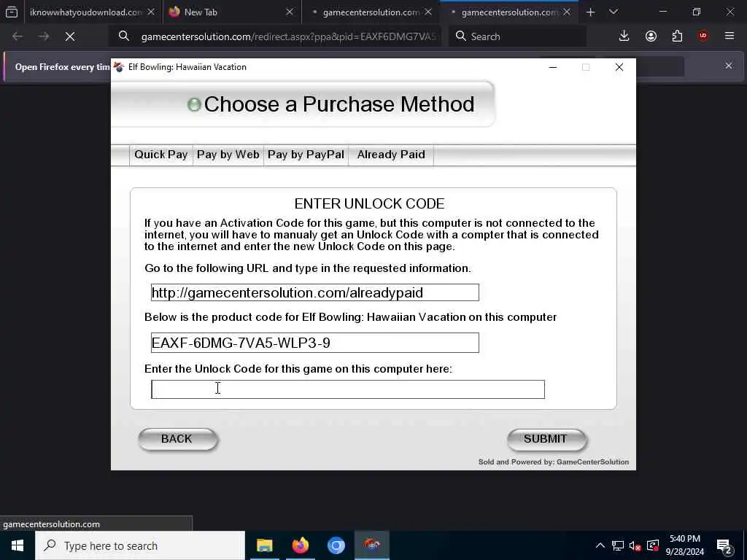Click the Firefox address bar URL
The height and width of the screenshot is (560, 747).
pos(288,36)
